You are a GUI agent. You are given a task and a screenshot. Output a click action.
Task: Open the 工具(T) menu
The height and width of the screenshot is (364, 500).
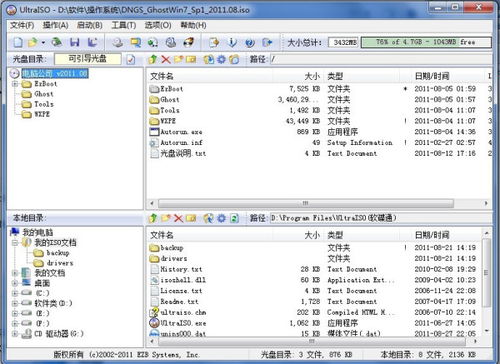tap(124, 25)
